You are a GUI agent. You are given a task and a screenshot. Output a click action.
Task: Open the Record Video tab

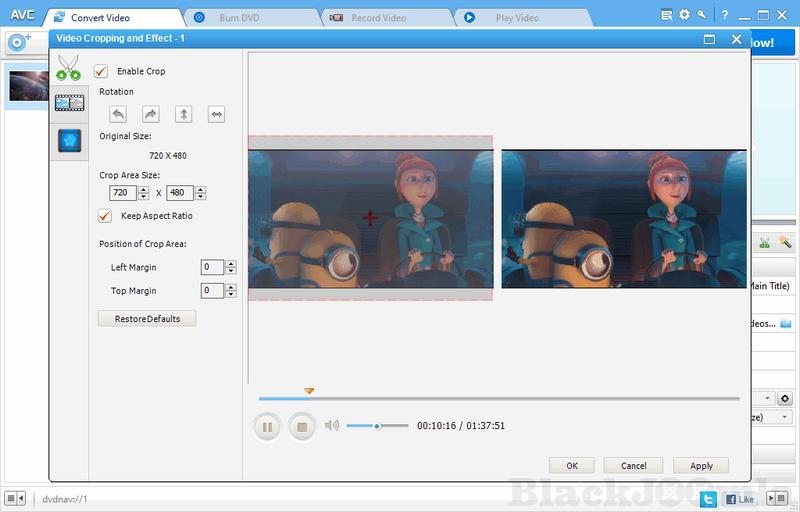pos(378,17)
